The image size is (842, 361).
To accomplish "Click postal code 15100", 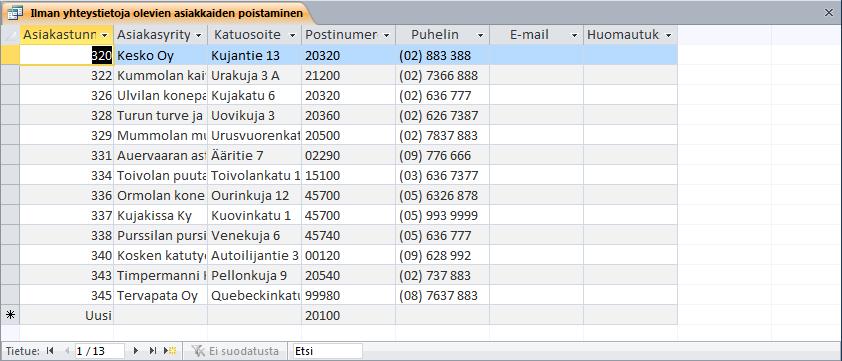I will [349, 175].
